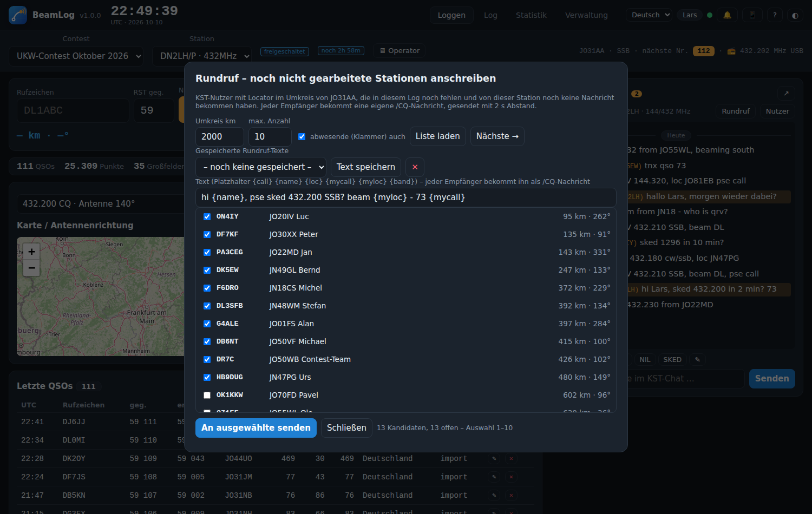Screen dimensions: 812x514
Task: Open the Verwaltung tab
Action: [586, 15]
